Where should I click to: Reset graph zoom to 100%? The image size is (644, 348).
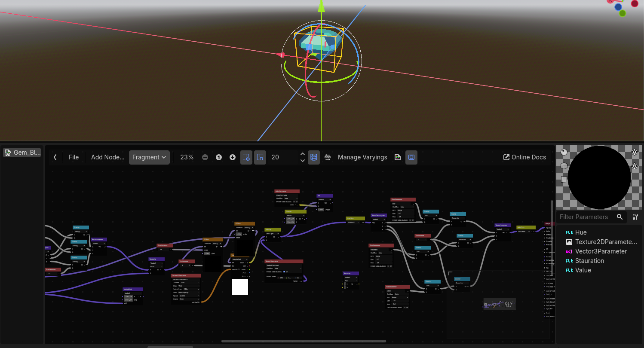point(219,157)
